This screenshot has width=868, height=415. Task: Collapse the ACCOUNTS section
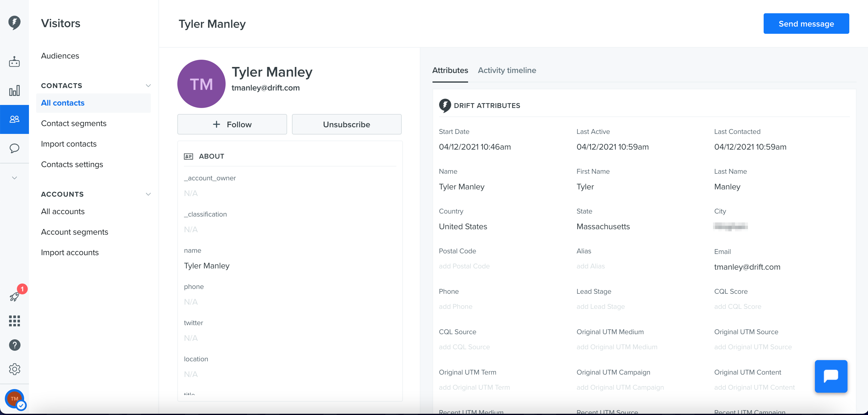148,194
